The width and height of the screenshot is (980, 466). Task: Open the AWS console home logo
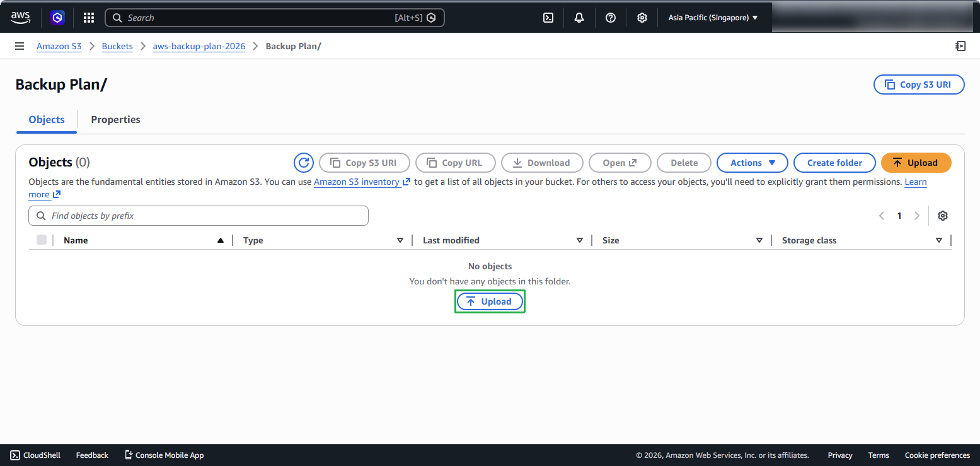pos(20,18)
